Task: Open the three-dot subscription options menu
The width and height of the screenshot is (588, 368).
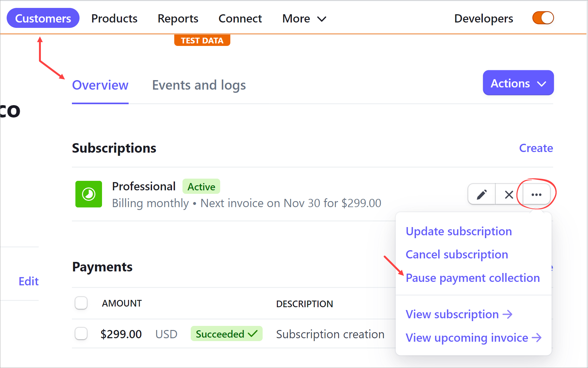Action: click(536, 194)
